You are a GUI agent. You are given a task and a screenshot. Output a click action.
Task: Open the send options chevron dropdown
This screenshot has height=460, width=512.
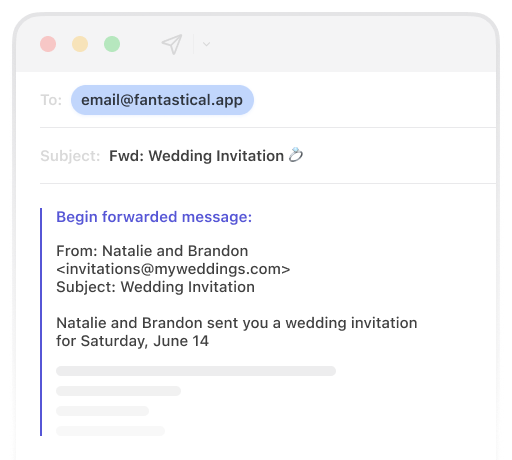pyautogui.click(x=206, y=44)
